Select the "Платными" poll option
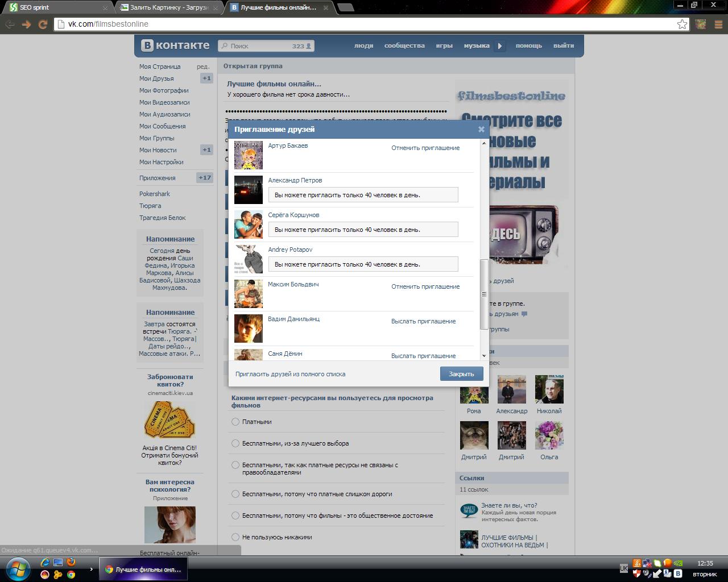Viewport: 728px width, 582px height. (x=235, y=422)
